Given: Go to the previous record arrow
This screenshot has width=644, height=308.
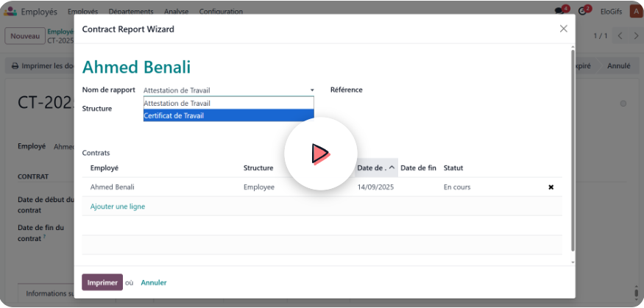Looking at the screenshot, I should (x=620, y=36).
